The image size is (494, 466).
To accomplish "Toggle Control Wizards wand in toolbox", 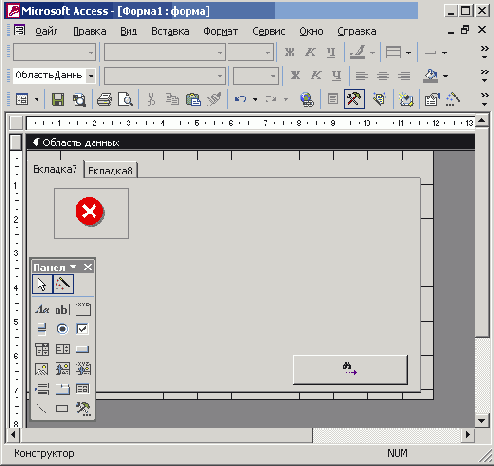I will (x=63, y=284).
